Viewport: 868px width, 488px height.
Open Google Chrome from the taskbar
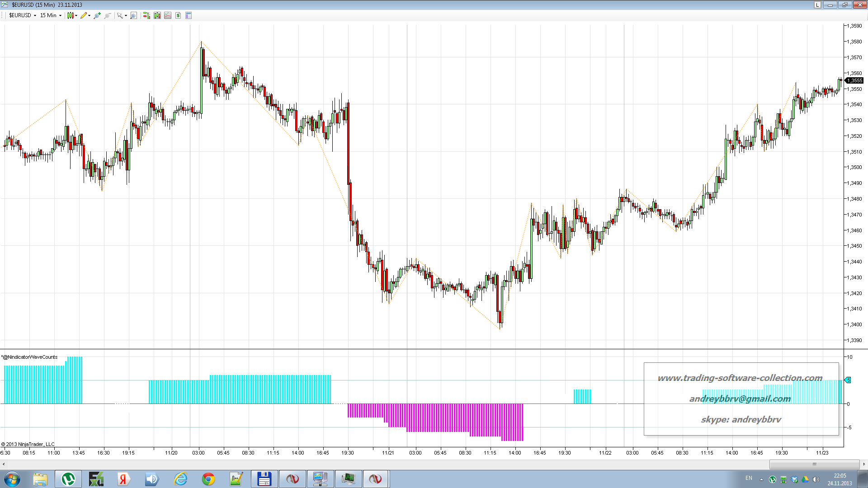208,479
